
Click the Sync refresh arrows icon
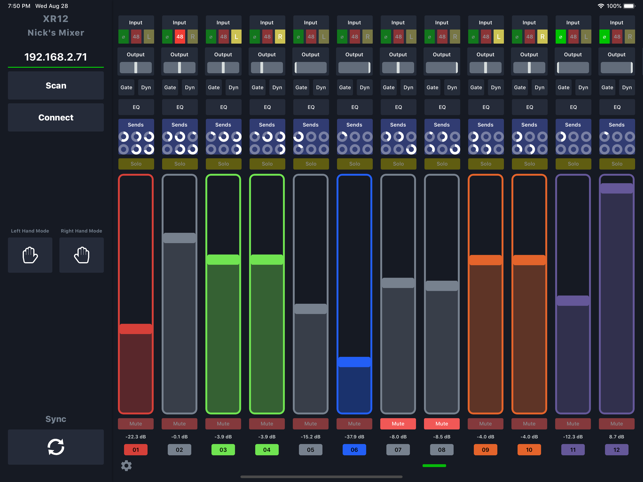pos(56,447)
